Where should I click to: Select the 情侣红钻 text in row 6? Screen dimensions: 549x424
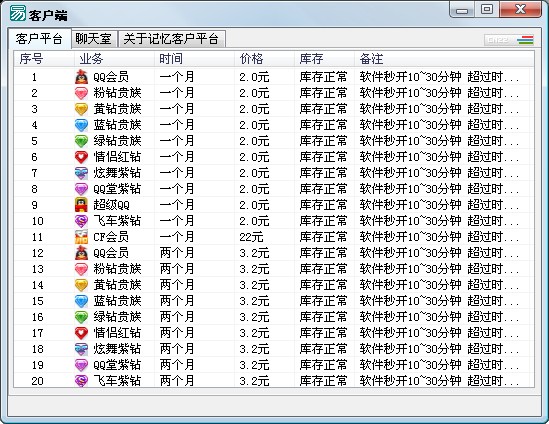click(117, 157)
